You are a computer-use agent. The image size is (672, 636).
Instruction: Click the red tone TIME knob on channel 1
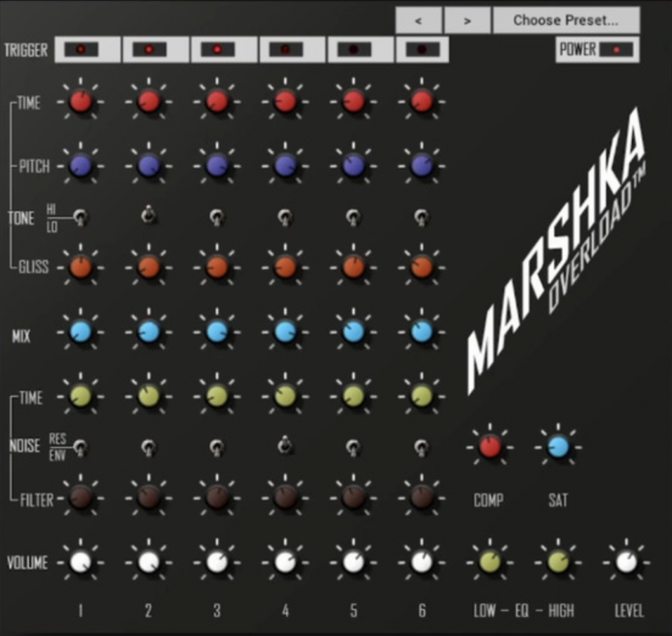[80, 102]
